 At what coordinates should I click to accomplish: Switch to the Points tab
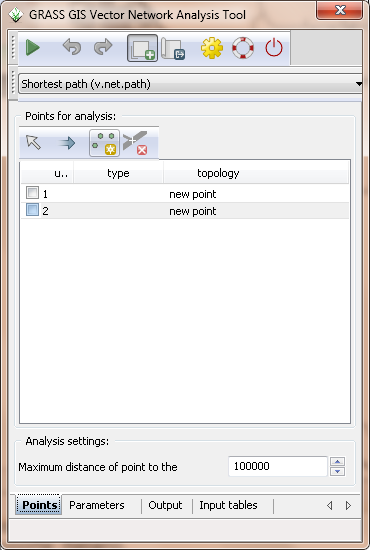tap(39, 505)
